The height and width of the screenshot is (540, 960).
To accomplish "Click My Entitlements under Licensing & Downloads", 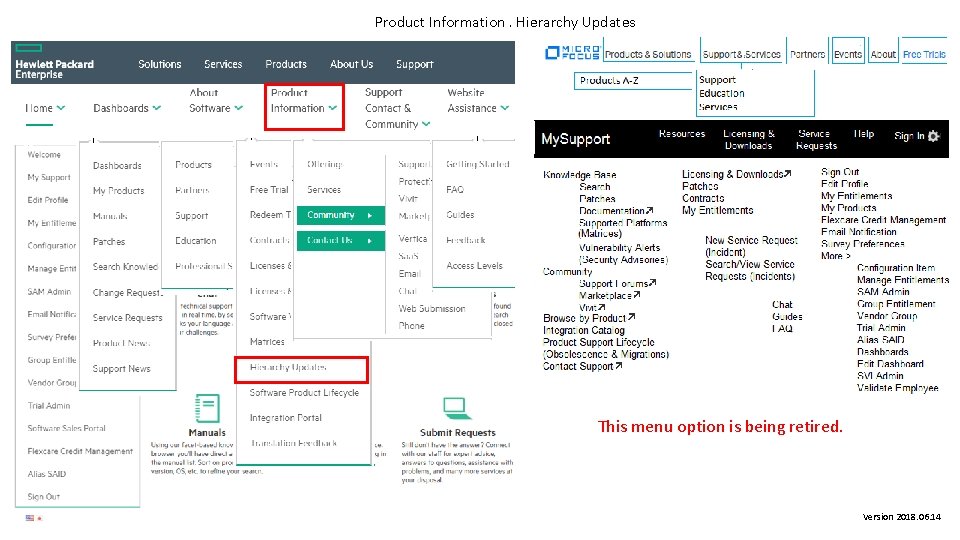I will coord(718,210).
